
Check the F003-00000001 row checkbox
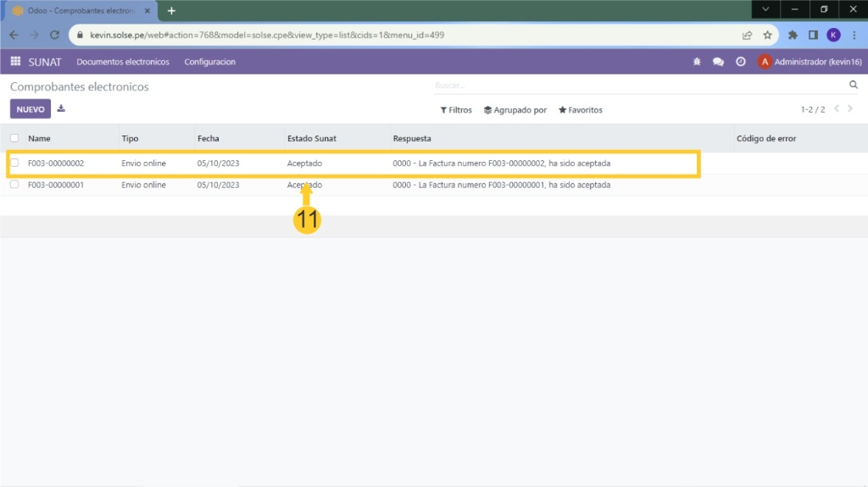[14, 185]
